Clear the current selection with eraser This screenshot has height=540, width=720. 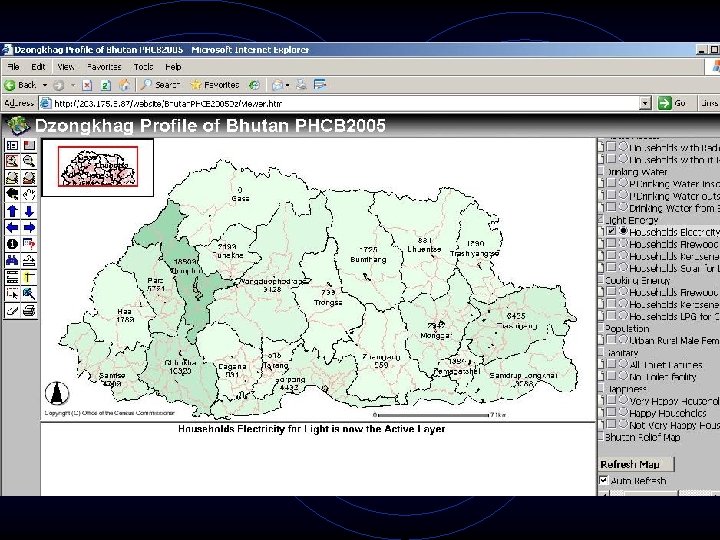12,310
